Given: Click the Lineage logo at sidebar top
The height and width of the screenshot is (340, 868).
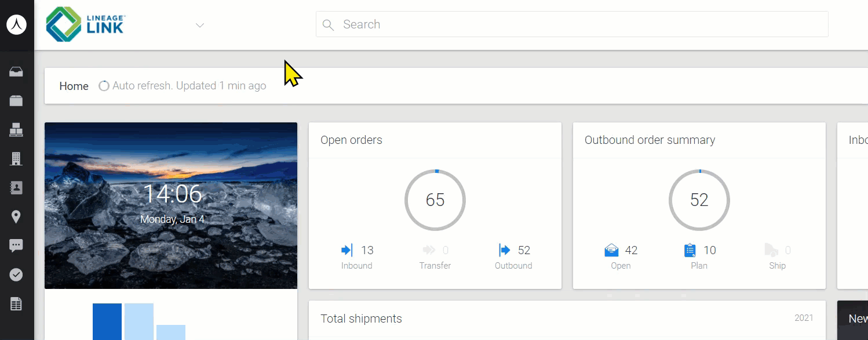Looking at the screenshot, I should pos(16,25).
